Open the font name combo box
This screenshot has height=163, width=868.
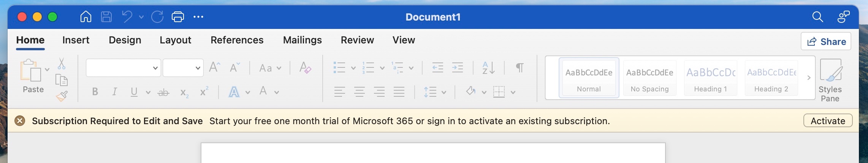(x=123, y=68)
